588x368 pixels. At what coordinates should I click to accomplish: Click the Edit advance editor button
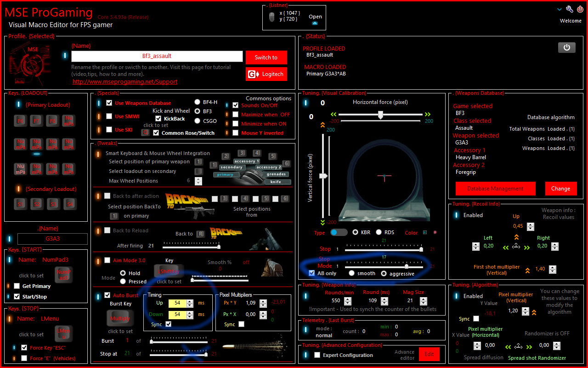pyautogui.click(x=429, y=354)
